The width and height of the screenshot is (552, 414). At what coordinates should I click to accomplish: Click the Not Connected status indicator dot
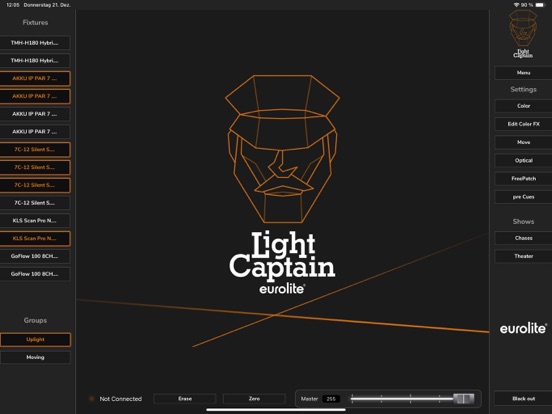point(92,399)
